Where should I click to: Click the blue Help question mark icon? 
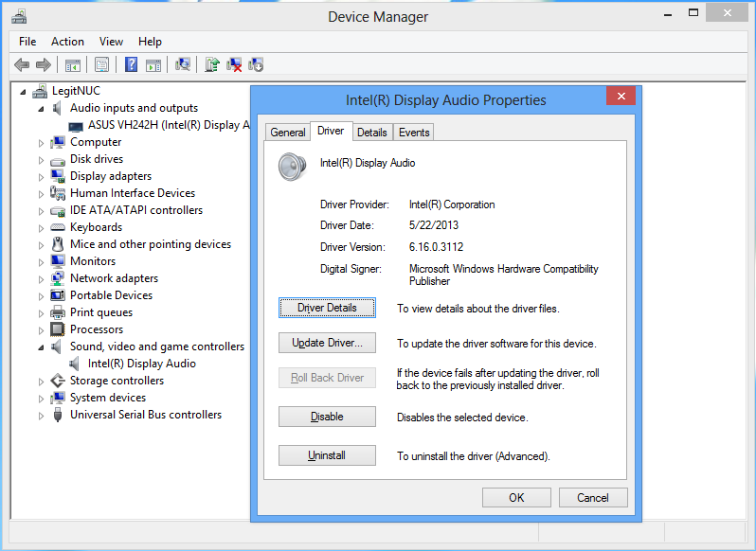(x=131, y=64)
